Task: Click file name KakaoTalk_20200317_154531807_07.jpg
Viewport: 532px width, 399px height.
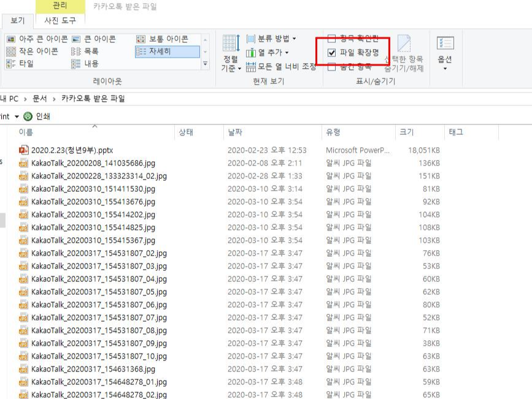Action: click(x=99, y=317)
